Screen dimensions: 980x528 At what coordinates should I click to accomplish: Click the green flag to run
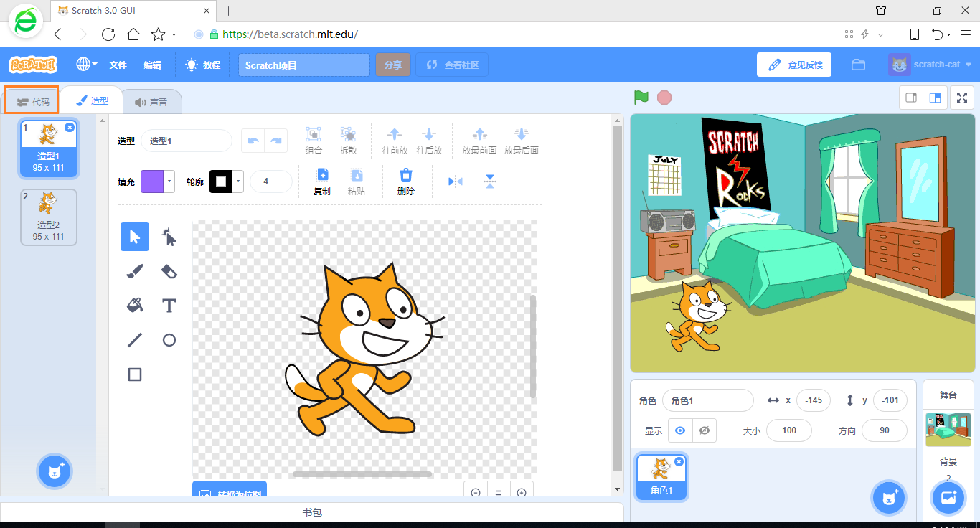click(641, 97)
